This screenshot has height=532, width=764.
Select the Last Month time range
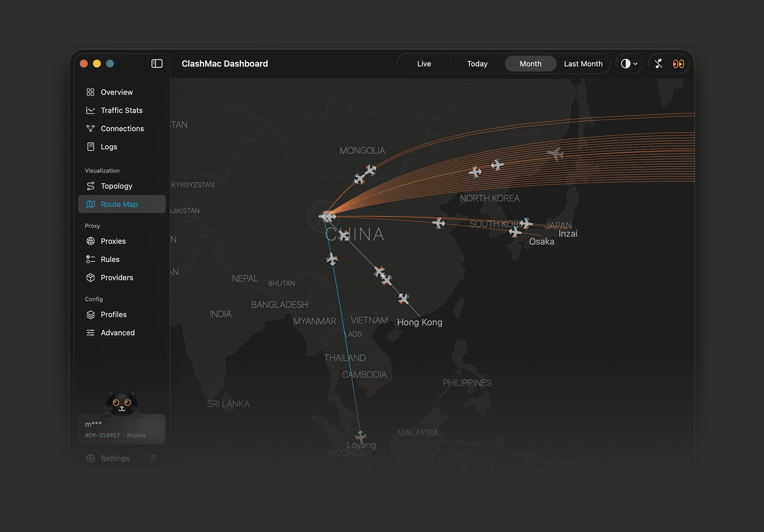point(583,64)
